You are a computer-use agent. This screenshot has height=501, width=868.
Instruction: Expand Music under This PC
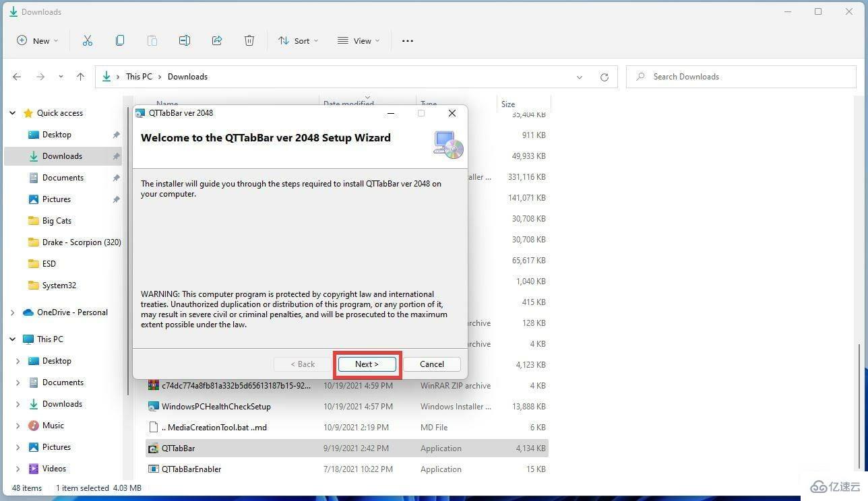[18, 426]
